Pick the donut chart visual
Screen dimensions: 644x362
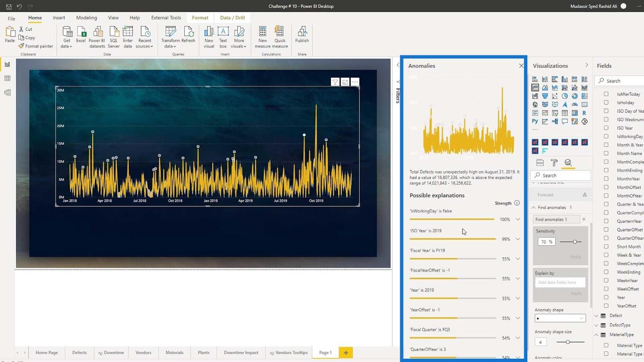(x=574, y=96)
